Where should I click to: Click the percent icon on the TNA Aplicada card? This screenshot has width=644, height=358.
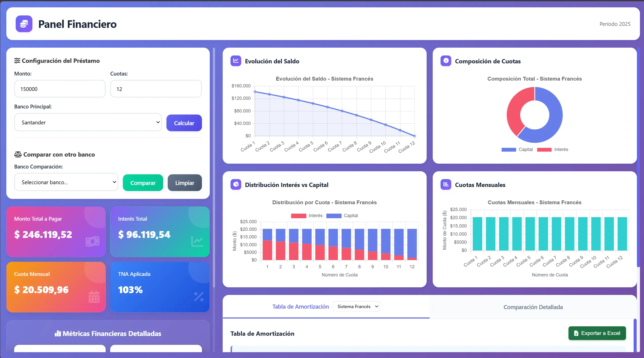click(199, 296)
